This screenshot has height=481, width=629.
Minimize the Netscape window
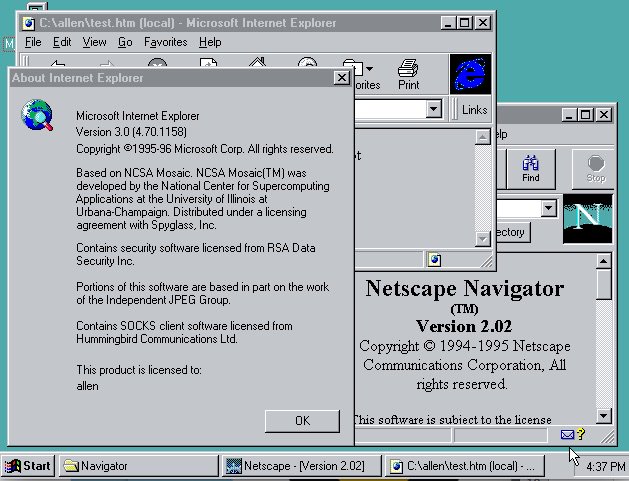[569, 115]
